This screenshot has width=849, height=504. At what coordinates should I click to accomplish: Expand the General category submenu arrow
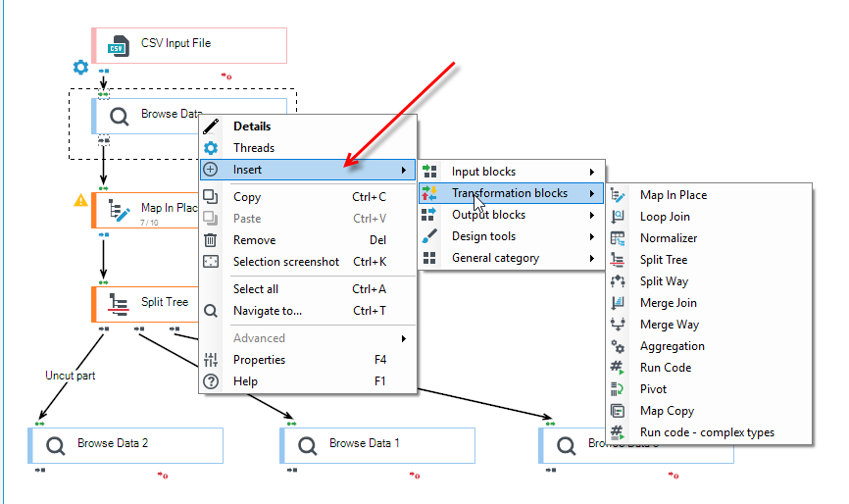click(592, 258)
